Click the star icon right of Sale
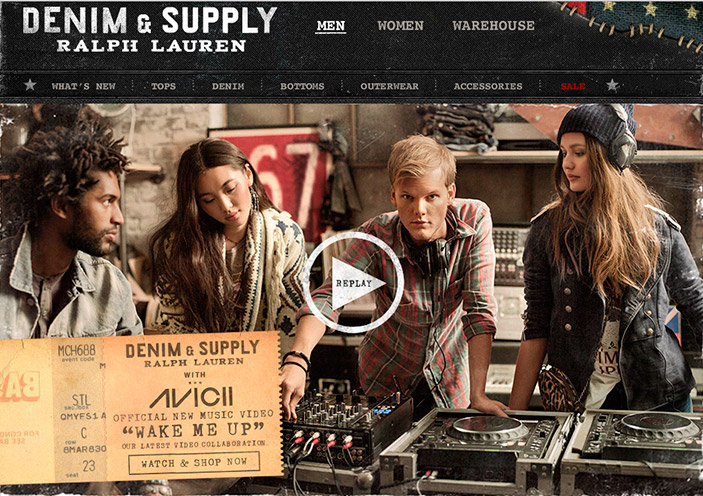 point(612,84)
